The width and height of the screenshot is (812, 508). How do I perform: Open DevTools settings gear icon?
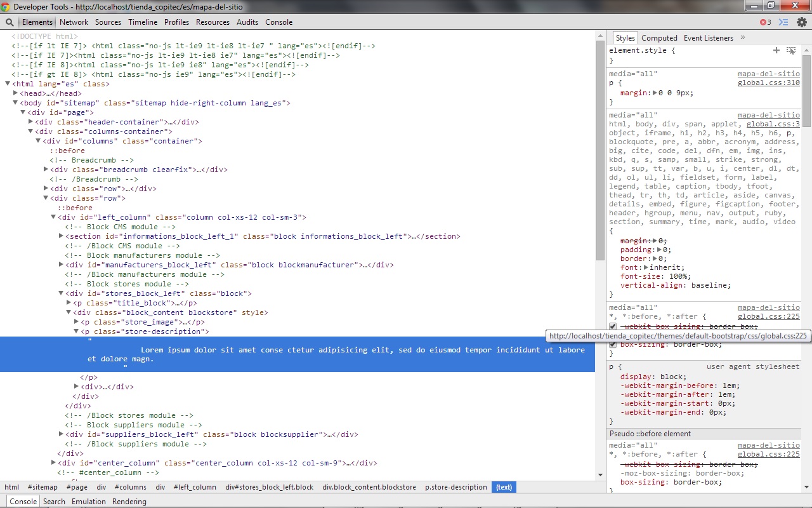802,22
